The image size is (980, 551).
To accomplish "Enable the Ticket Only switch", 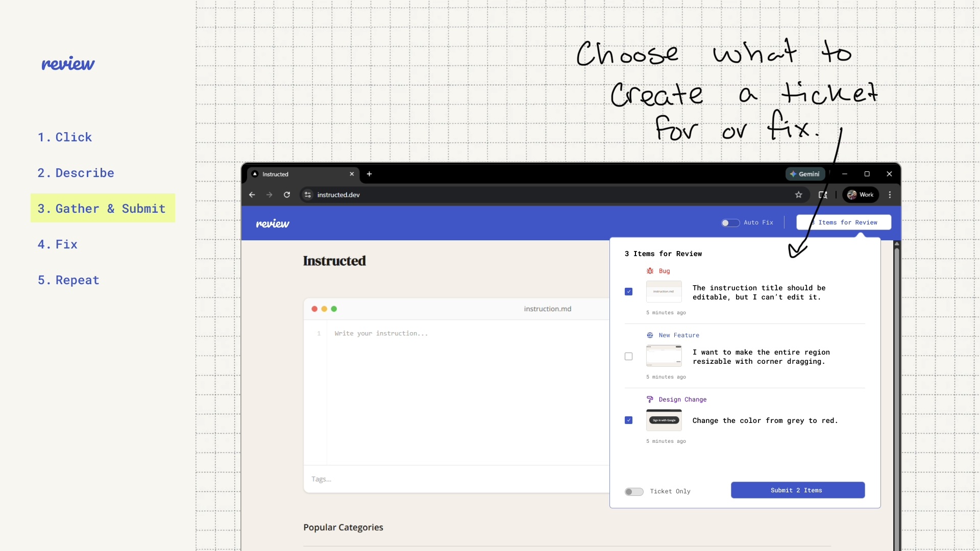I will point(634,491).
